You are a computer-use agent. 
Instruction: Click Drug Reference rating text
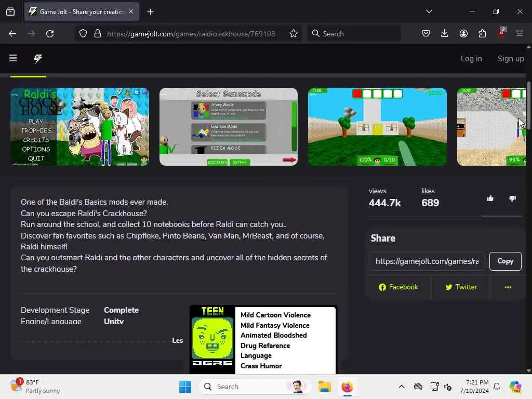pyautogui.click(x=265, y=345)
